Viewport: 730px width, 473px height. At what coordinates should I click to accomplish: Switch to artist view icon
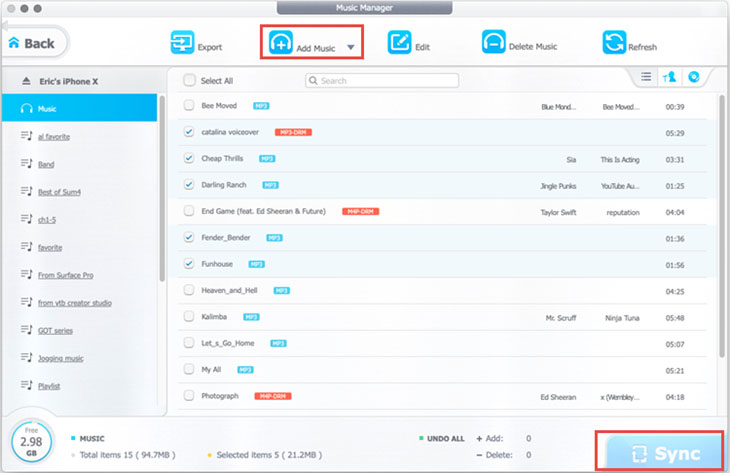coord(669,77)
